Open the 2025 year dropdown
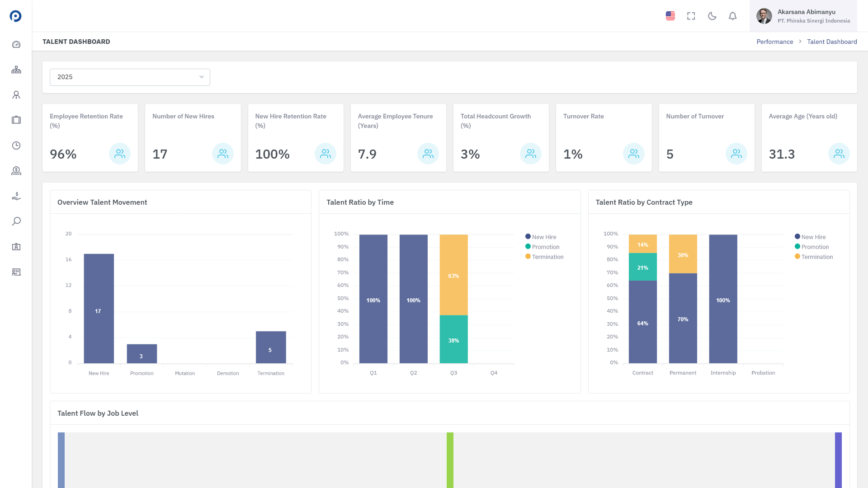868x488 pixels. (x=130, y=77)
